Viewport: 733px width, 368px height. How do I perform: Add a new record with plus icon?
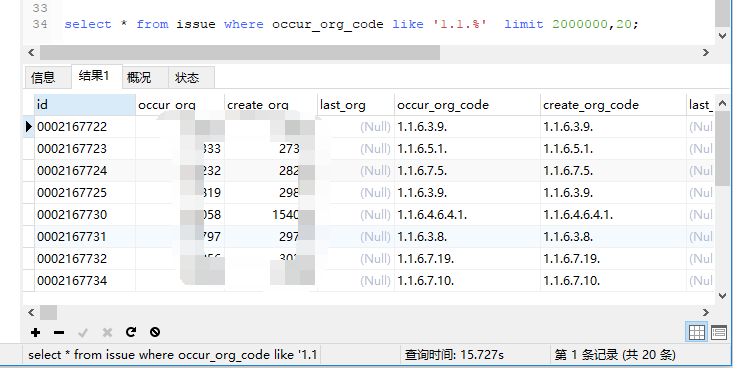click(x=35, y=332)
